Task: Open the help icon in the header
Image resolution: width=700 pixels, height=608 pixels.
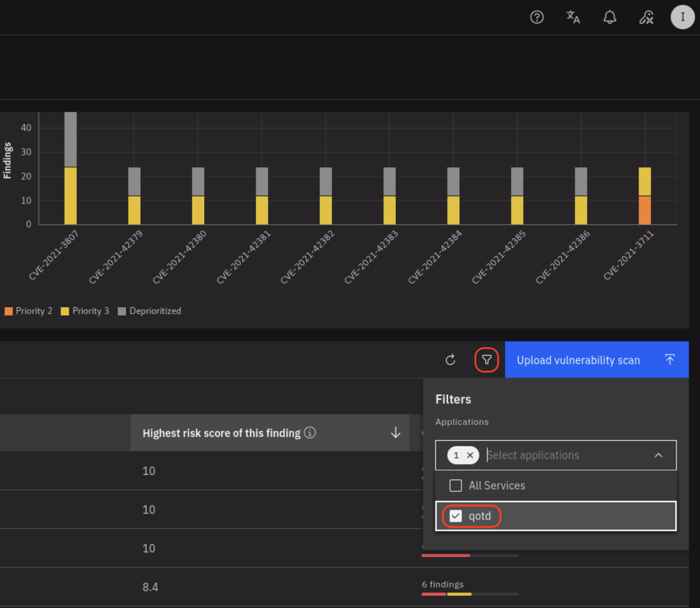Action: (537, 17)
